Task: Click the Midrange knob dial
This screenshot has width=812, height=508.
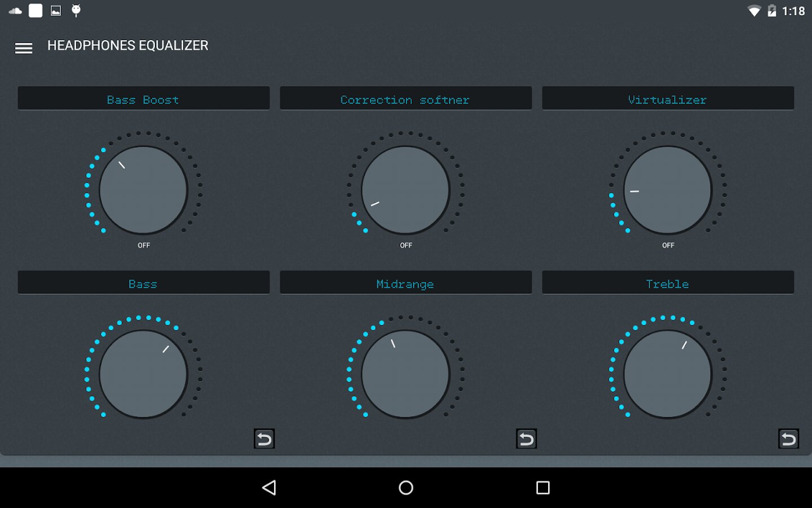Action: point(405,374)
